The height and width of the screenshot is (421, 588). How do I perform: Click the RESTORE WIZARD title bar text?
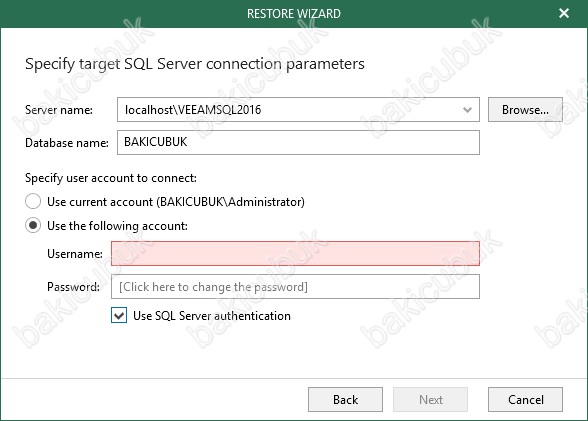[x=294, y=14]
